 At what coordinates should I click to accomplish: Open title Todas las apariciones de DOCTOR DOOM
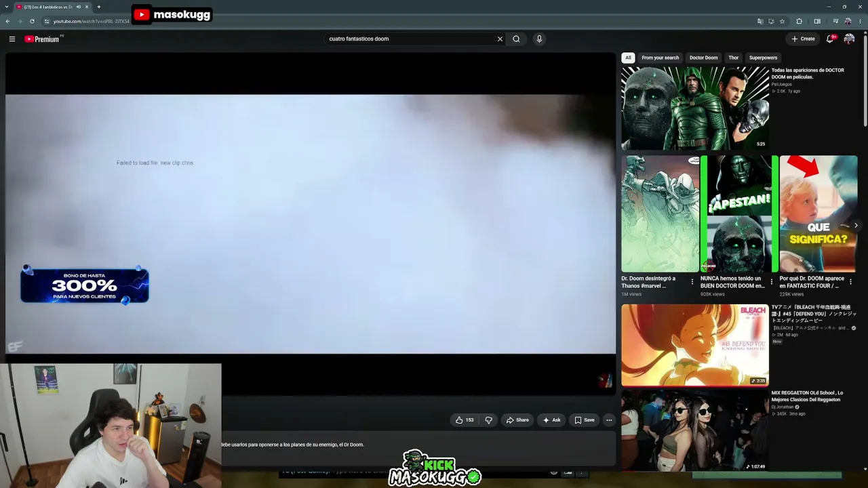(808, 73)
